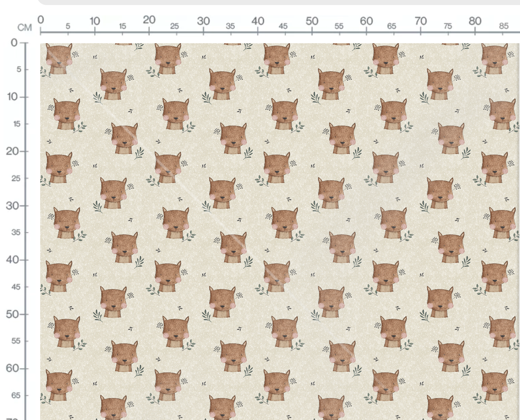Select the 70 mark on the horizontal ruler
Viewport: 520px width, 420px height.
[x=421, y=21]
